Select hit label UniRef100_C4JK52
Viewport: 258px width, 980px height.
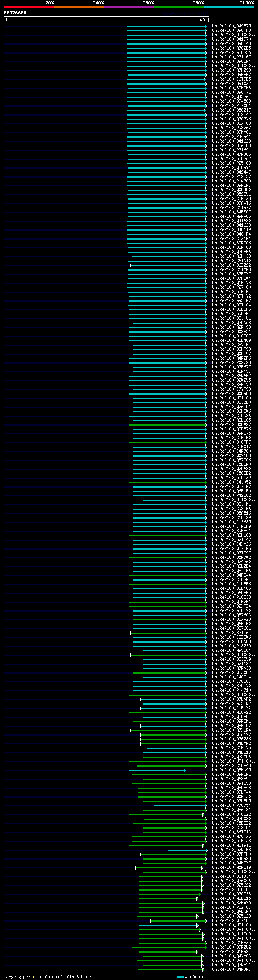tap(231, 482)
